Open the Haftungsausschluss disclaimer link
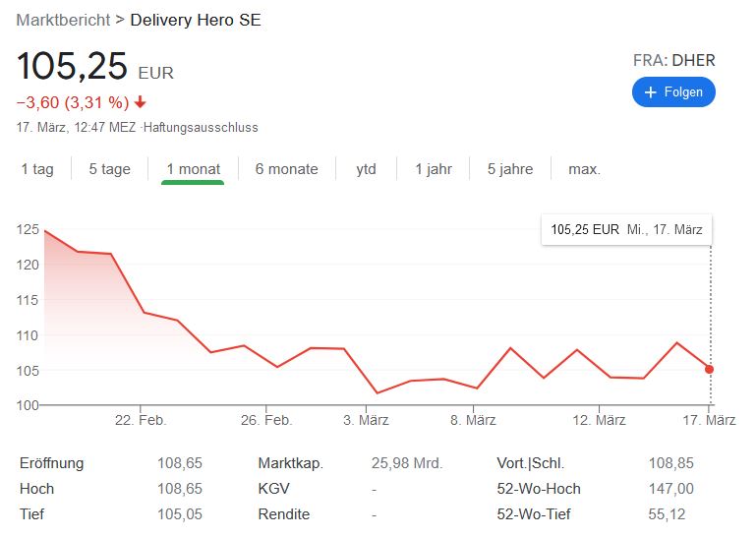Viewport: 756px width, 538px height. 201,128
